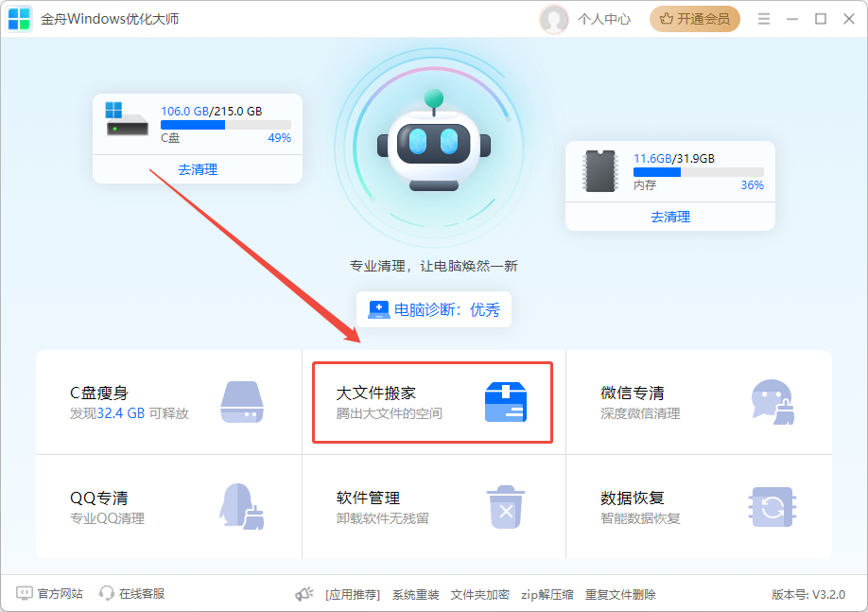The width and height of the screenshot is (868, 612).
Task: Open 大文件搬家 feature
Action: tap(433, 402)
